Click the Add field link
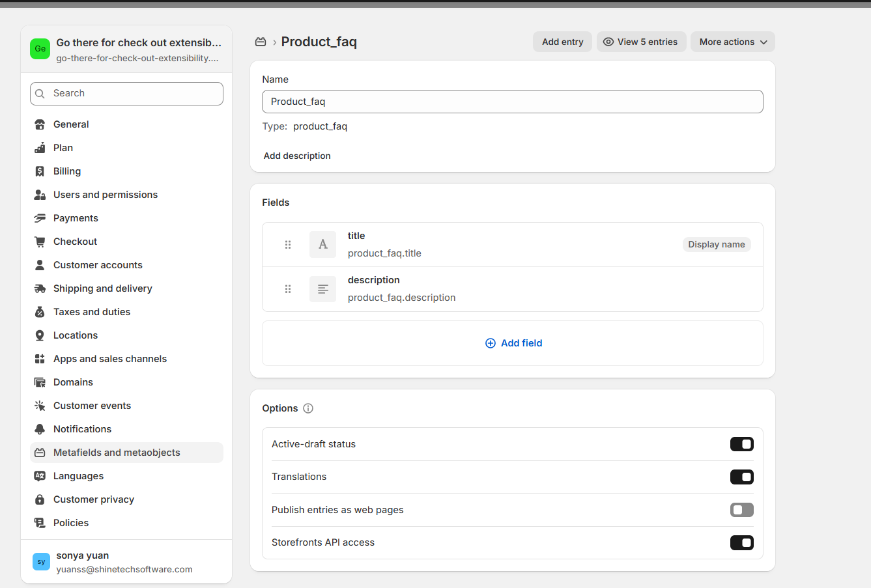Image resolution: width=871 pixels, height=588 pixels. pyautogui.click(x=513, y=343)
